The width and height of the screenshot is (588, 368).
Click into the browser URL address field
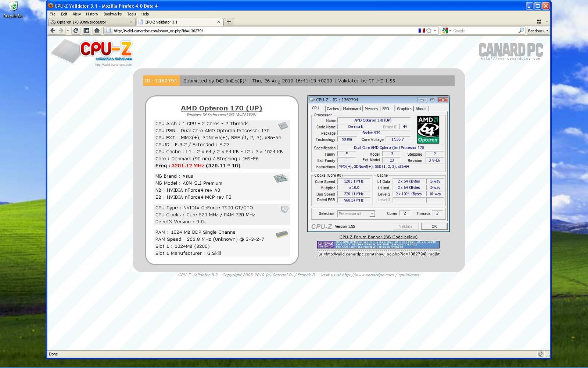[x=265, y=31]
